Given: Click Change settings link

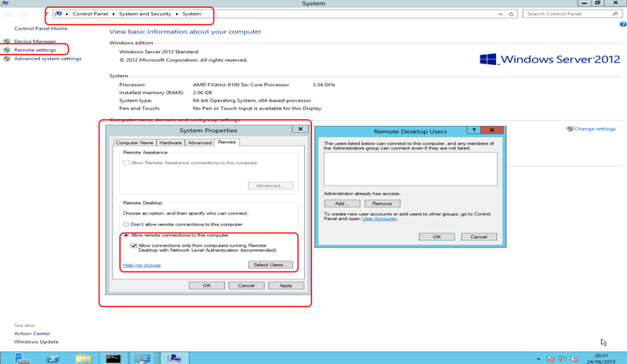Looking at the screenshot, I should coord(595,128).
